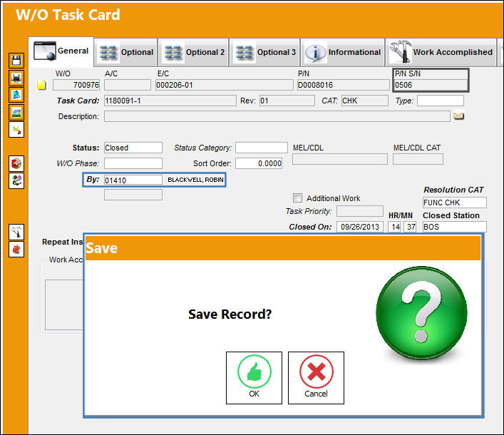This screenshot has width=504, height=435.
Task: Click the yellow note icon beside W/O
Action: point(41,85)
